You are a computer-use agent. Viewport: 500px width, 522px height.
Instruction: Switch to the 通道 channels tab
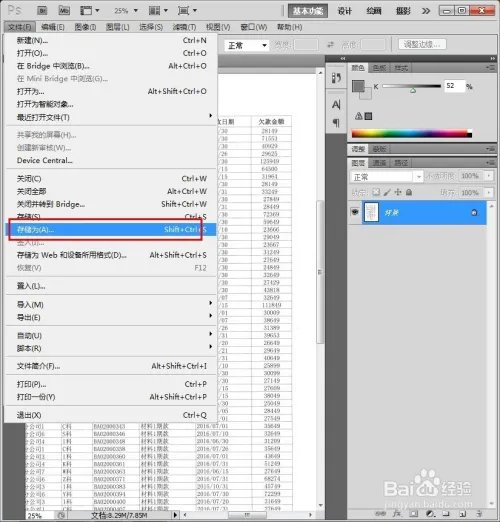point(379,163)
